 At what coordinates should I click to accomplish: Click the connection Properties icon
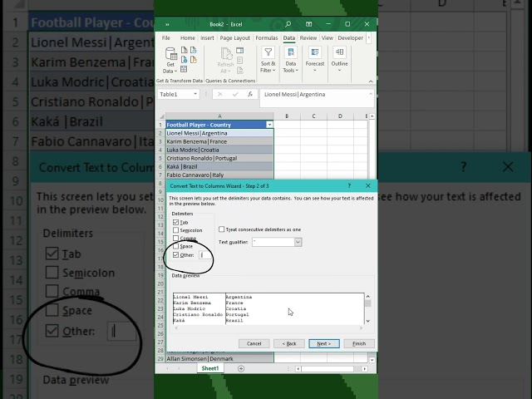[x=240, y=61]
